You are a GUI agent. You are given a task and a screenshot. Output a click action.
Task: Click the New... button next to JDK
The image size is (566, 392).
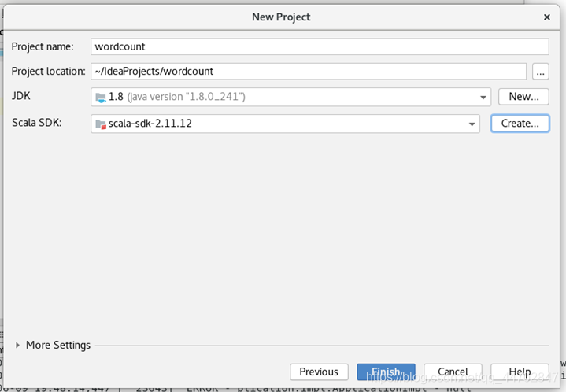tap(523, 97)
